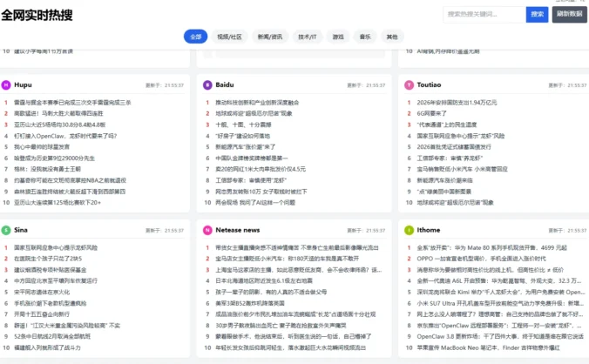Open Baidu item 工信部专家：审慎使用"龙虾"
589x364 pixels.
tap(251, 180)
